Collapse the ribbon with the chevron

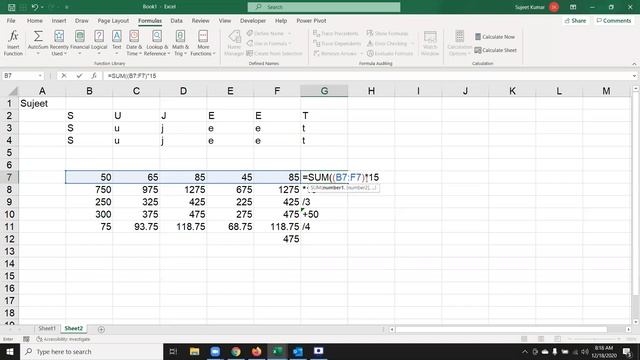click(634, 64)
